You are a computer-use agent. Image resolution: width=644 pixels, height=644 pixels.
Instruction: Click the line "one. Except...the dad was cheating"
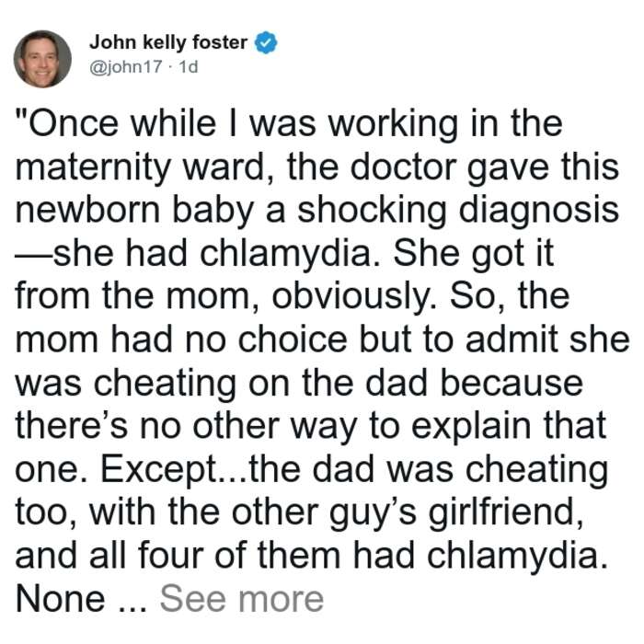pos(311,470)
